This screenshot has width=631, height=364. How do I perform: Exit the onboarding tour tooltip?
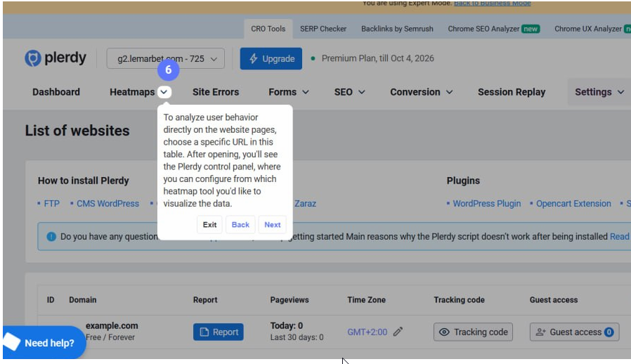point(209,225)
